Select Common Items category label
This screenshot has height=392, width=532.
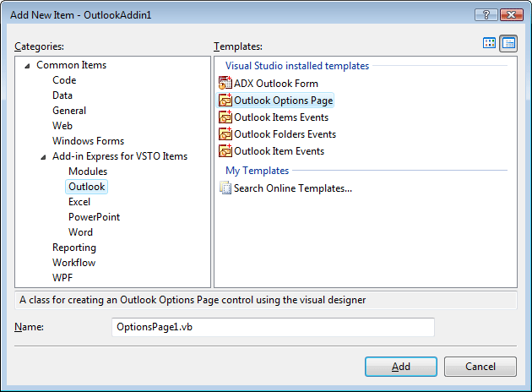pyautogui.click(x=71, y=65)
